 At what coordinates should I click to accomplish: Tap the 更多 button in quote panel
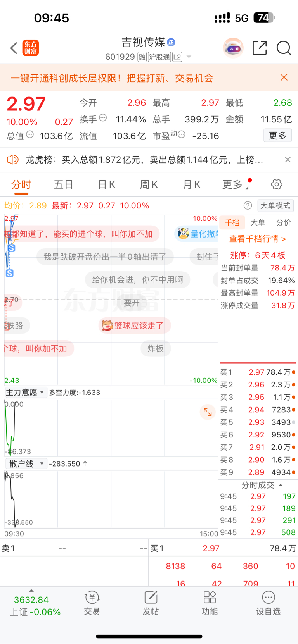[278, 136]
